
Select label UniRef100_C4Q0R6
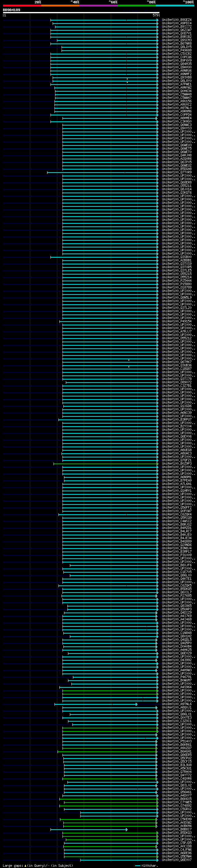(x=177, y=778)
